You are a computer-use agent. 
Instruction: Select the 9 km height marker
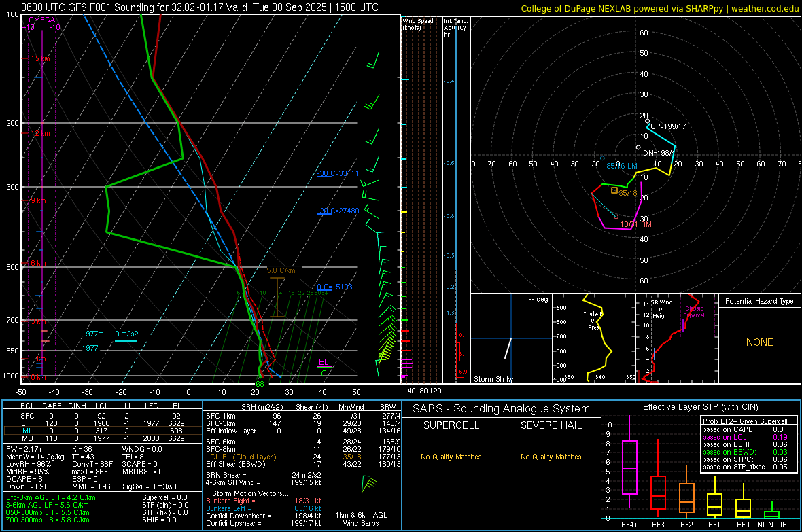[x=38, y=200]
